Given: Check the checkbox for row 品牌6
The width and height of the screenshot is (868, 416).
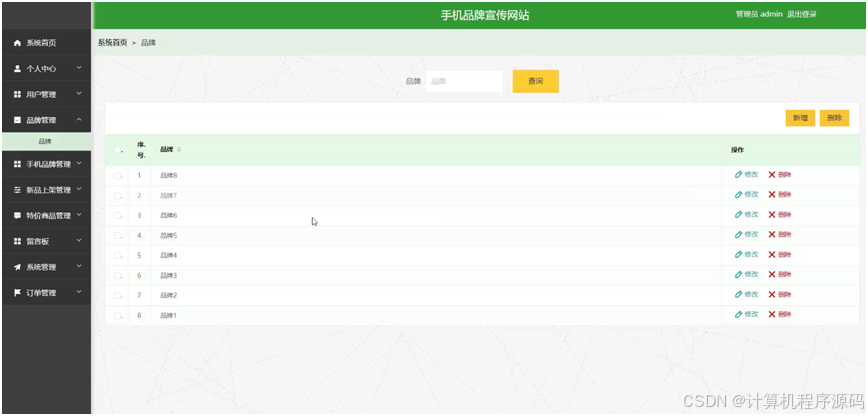Looking at the screenshot, I should pyautogui.click(x=117, y=215).
